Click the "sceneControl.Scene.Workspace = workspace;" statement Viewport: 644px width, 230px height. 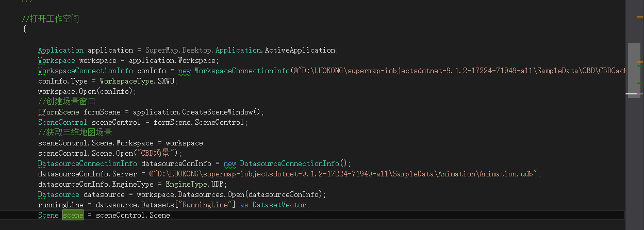point(122,143)
